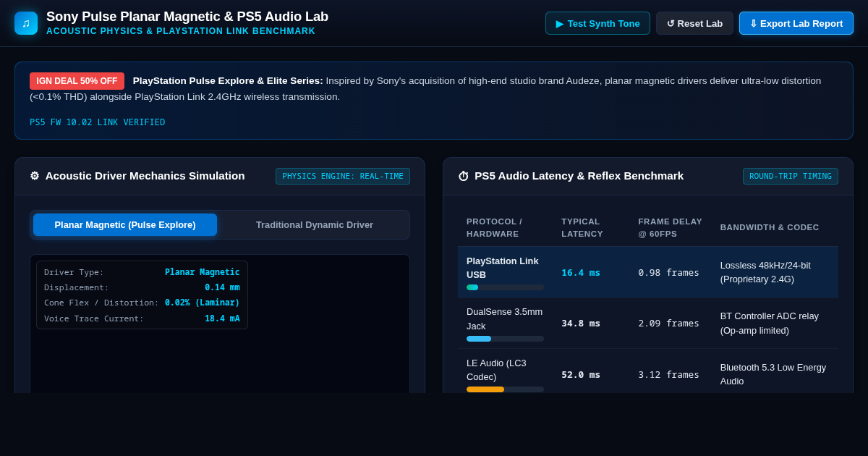Click the 52.0 ms latency value
The height and width of the screenshot is (456, 868).
tap(581, 374)
